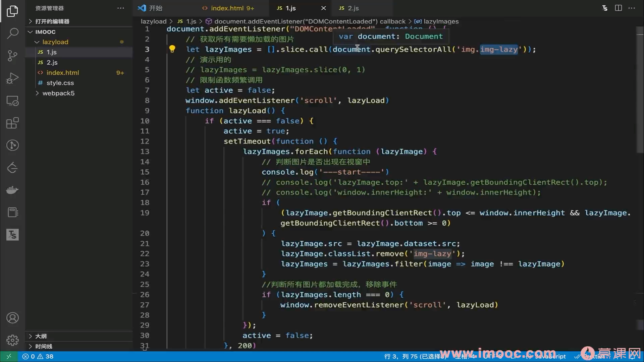Image resolution: width=644 pixels, height=362 pixels.
Task: Expand the webpack5 folder
Action: click(58, 93)
